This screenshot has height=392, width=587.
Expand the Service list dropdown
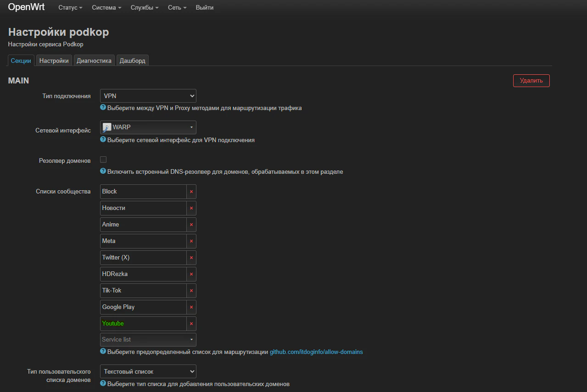pos(148,340)
